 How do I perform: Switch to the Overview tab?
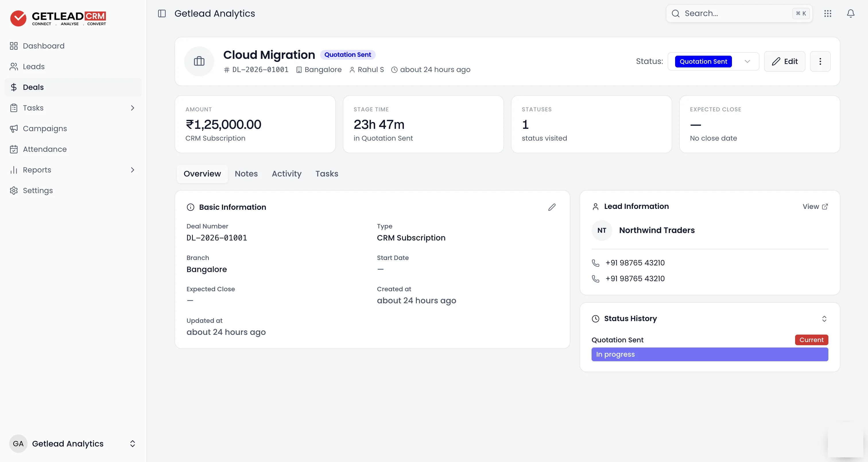(x=202, y=174)
